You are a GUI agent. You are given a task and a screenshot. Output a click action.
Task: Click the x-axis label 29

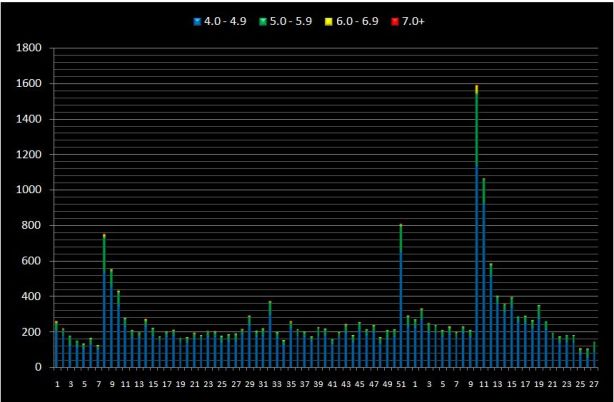[249, 383]
